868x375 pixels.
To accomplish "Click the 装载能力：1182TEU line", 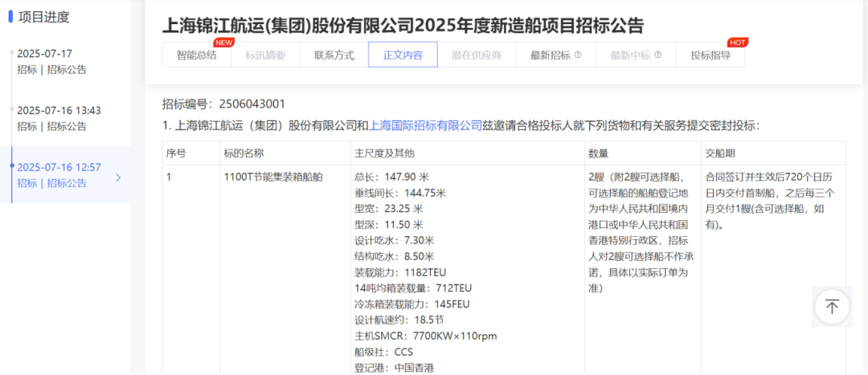I will 400,273.
